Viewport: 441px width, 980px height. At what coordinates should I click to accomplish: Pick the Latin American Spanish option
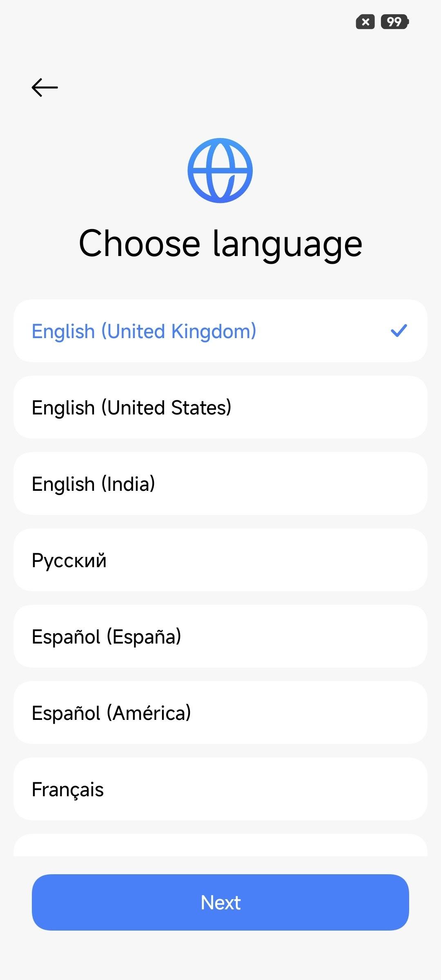coord(220,713)
